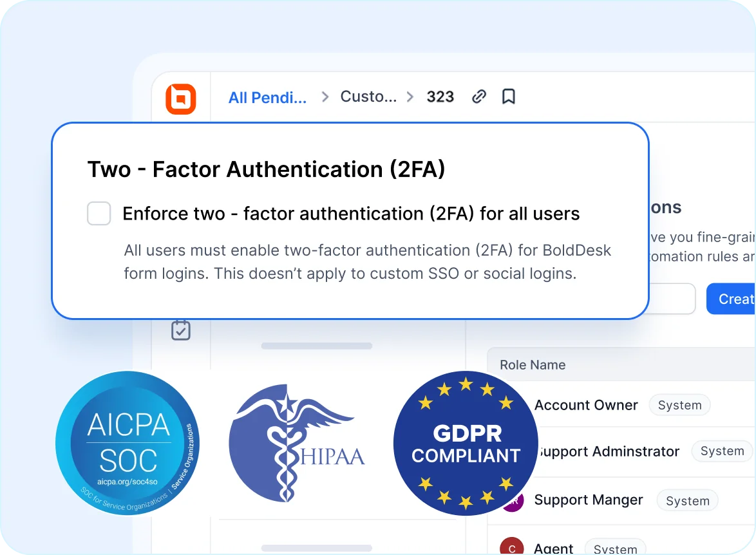Click the search input beside the Create button
The height and width of the screenshot is (555, 756).
pos(670,298)
